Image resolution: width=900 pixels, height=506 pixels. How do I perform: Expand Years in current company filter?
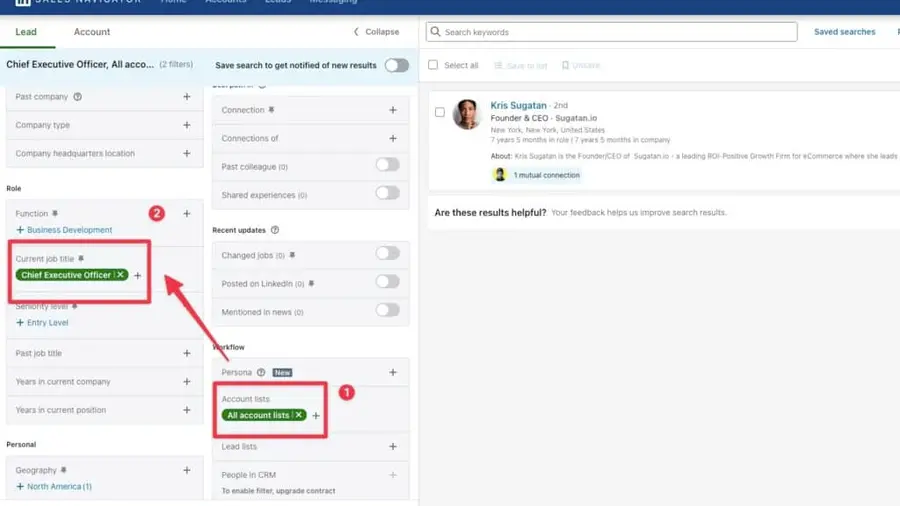187,382
